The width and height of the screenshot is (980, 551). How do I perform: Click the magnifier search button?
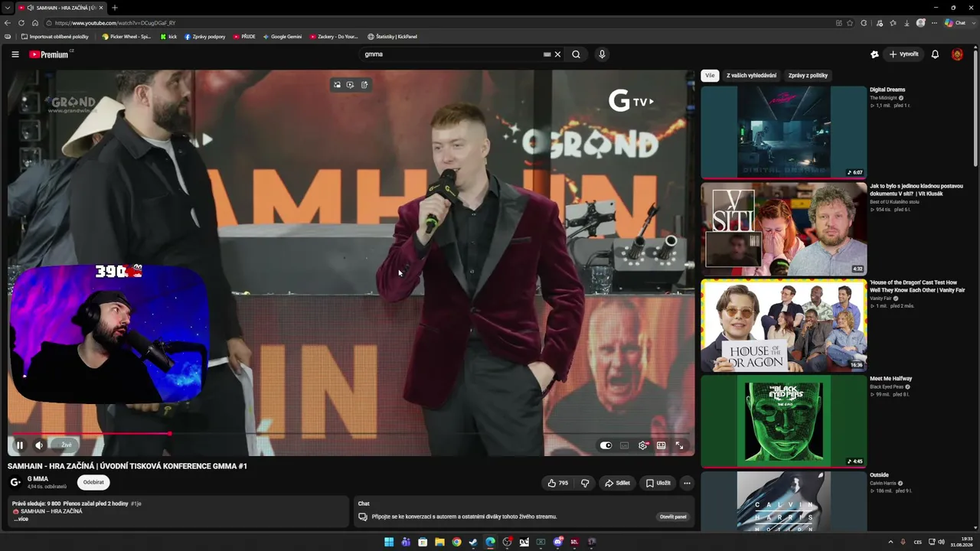(x=576, y=54)
